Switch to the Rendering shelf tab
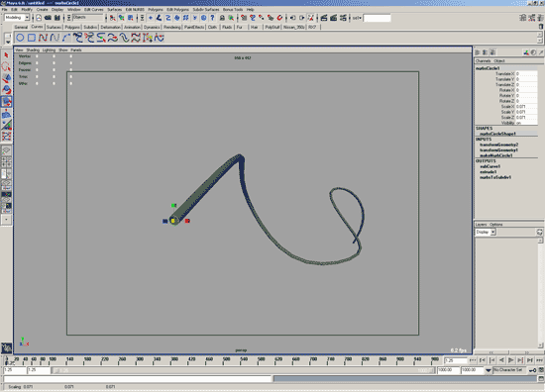The image size is (545, 392). click(172, 27)
